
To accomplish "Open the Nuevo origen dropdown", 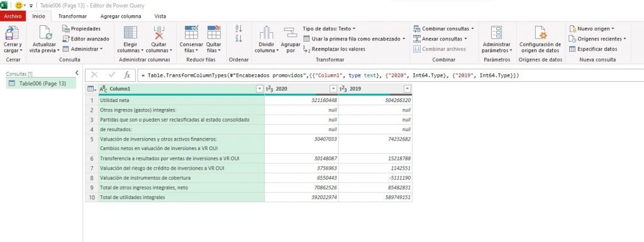I will pos(592,28).
